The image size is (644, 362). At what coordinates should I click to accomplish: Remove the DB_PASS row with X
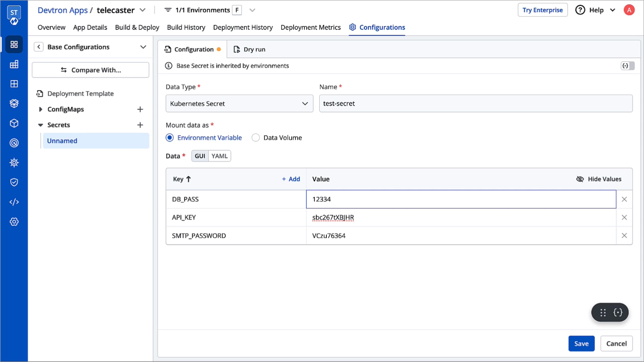point(624,199)
